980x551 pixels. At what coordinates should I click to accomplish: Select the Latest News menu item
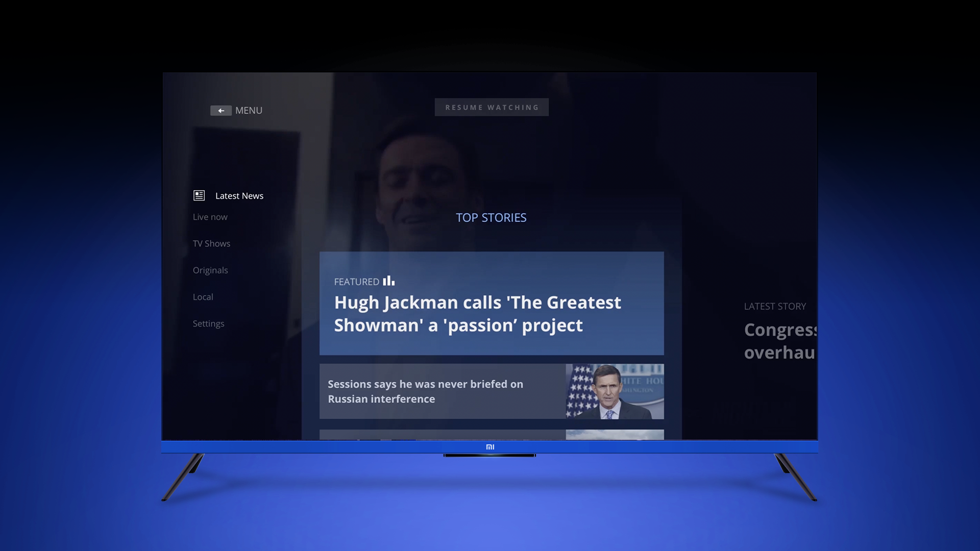[x=239, y=196]
